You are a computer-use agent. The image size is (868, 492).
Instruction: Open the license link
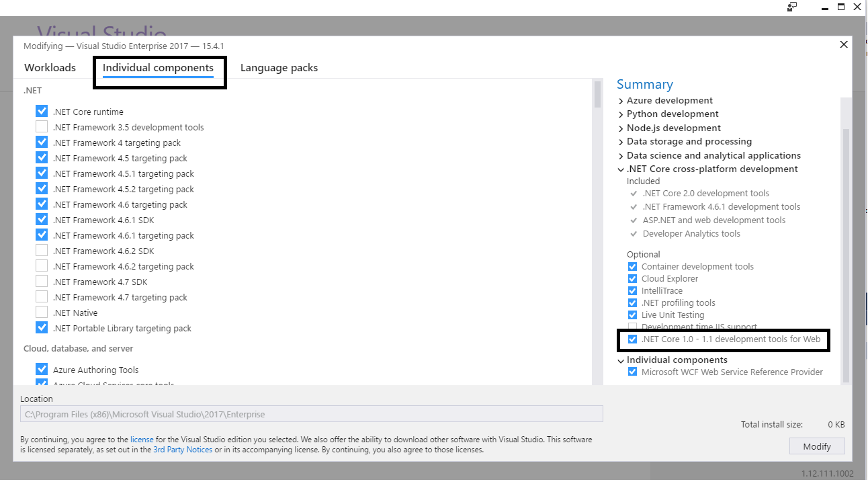point(142,440)
